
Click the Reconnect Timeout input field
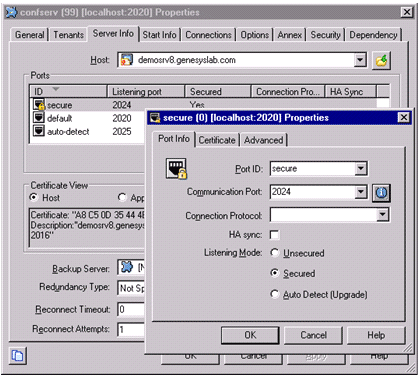pyautogui.click(x=131, y=309)
